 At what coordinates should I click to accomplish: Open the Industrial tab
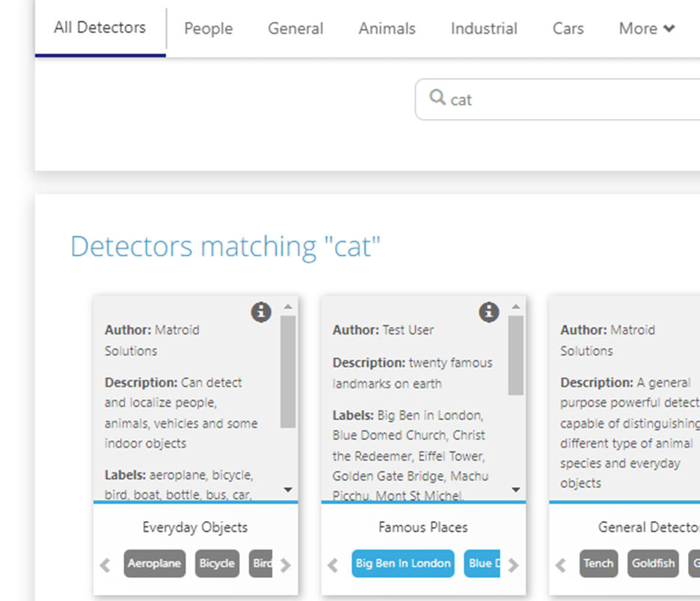[x=483, y=28]
